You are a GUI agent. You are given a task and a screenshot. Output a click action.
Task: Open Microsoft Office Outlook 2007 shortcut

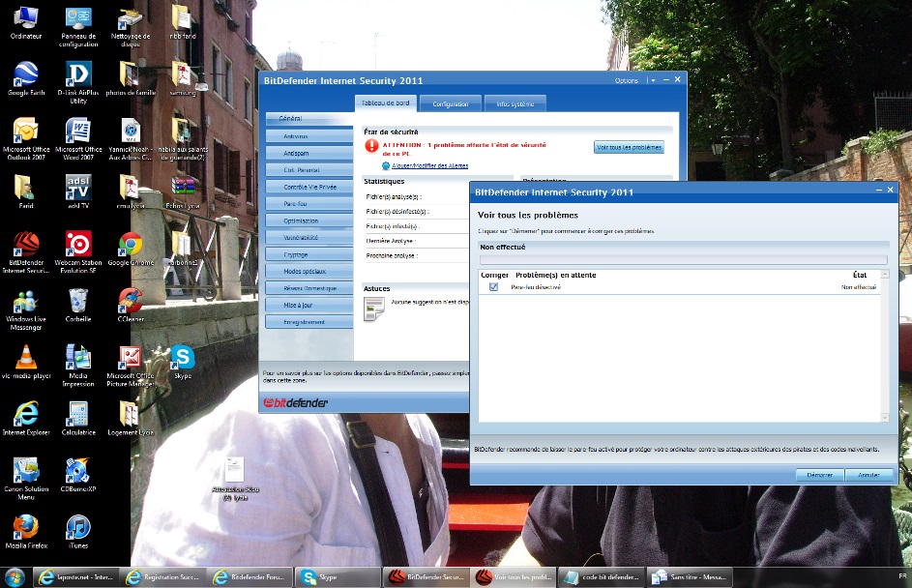(26, 138)
